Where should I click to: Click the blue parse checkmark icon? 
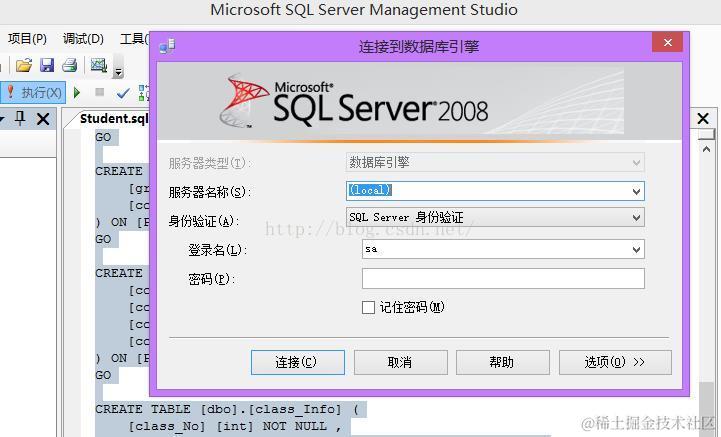point(123,93)
